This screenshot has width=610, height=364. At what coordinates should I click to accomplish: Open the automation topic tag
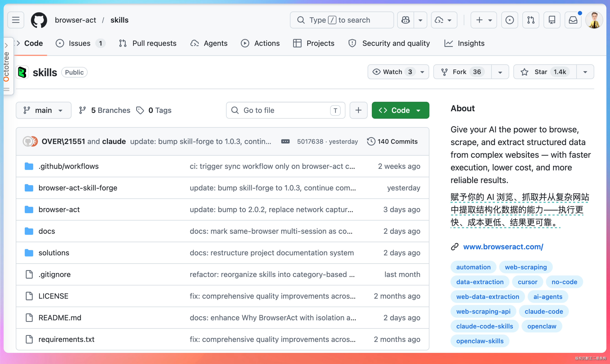tap(473, 267)
